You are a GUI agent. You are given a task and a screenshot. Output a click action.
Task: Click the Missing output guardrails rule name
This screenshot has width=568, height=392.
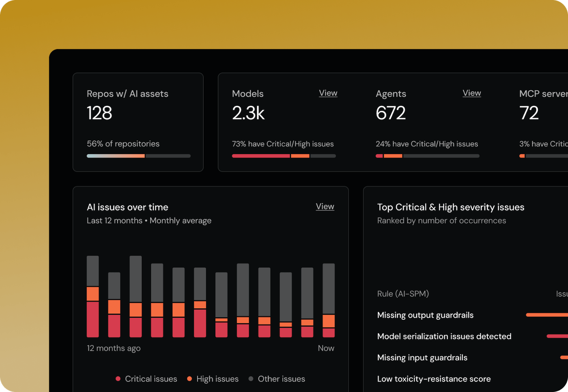pos(425,315)
